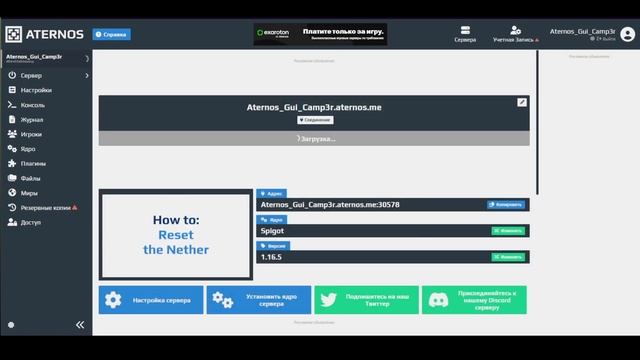Click the Резервные копии history icon

click(12, 208)
